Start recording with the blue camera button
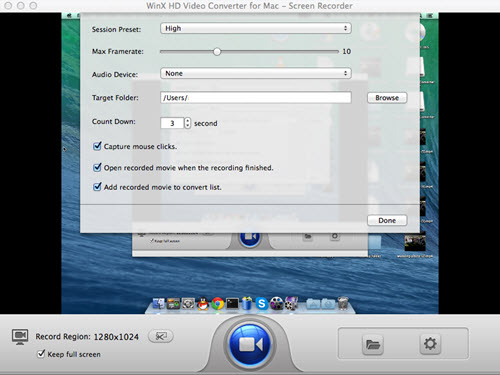This screenshot has width=500, height=375. (x=251, y=344)
